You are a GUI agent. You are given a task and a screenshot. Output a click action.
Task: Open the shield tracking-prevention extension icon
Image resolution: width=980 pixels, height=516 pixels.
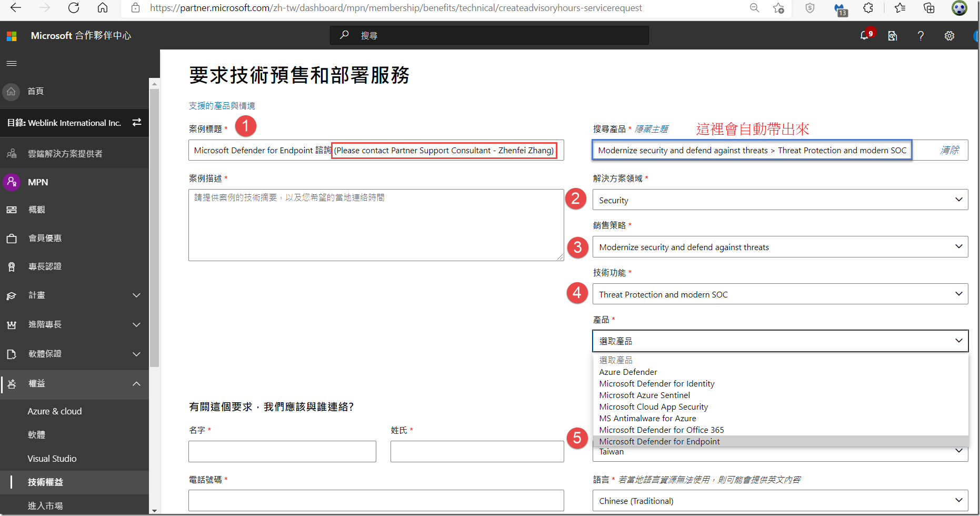810,8
